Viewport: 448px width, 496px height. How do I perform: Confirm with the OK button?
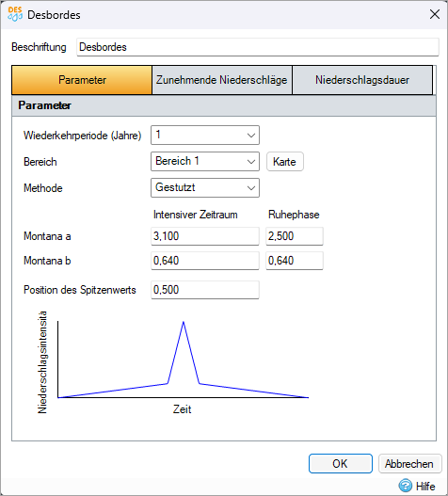point(341,464)
